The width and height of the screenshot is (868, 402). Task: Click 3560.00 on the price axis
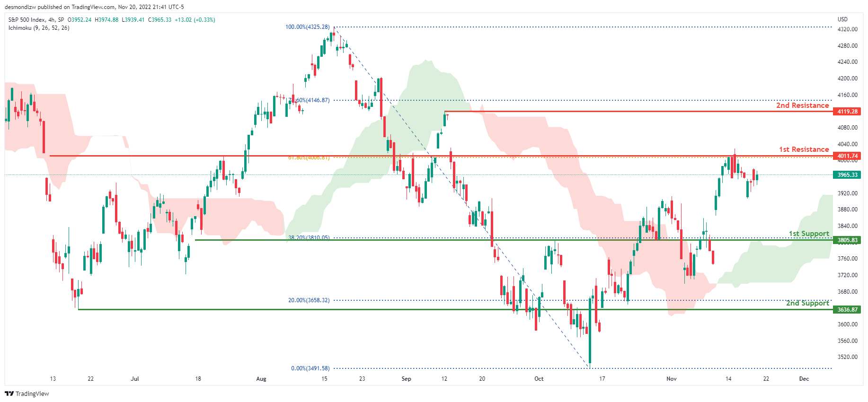[x=847, y=341]
